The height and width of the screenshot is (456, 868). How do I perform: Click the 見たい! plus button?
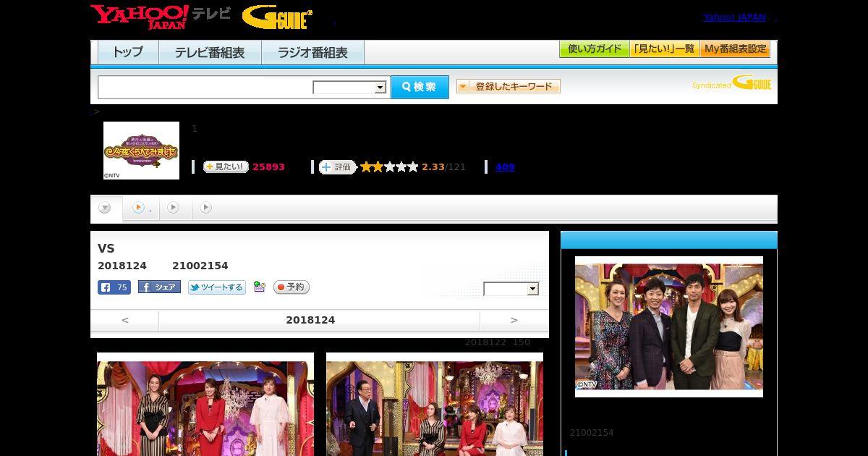(x=226, y=166)
